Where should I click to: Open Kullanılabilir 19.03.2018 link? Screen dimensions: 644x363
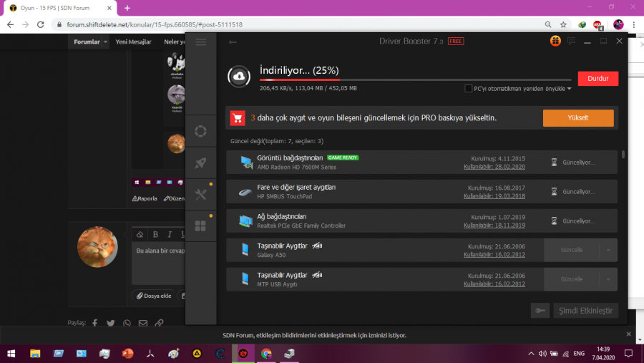pyautogui.click(x=494, y=196)
